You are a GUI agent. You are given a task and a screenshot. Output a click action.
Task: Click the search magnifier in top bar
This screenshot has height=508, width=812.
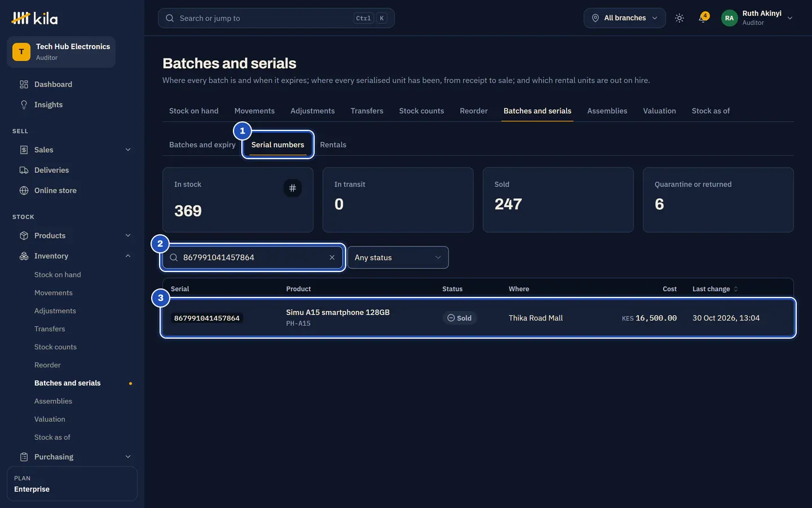[x=170, y=18]
